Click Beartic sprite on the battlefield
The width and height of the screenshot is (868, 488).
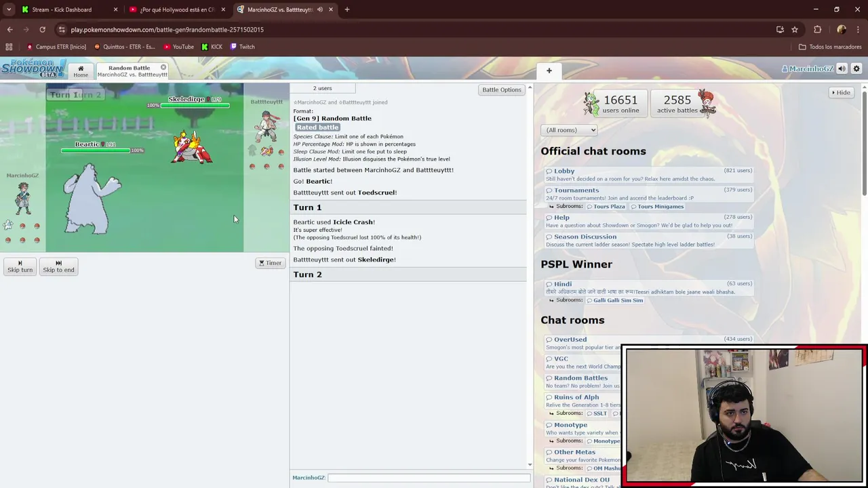(92, 199)
